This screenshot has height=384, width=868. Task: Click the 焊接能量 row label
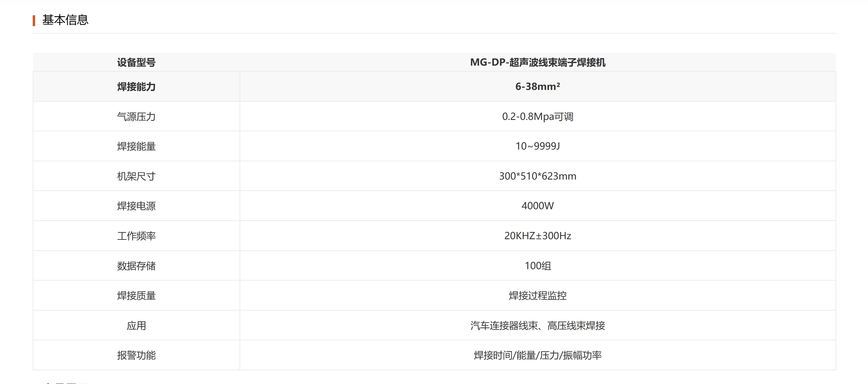136,146
